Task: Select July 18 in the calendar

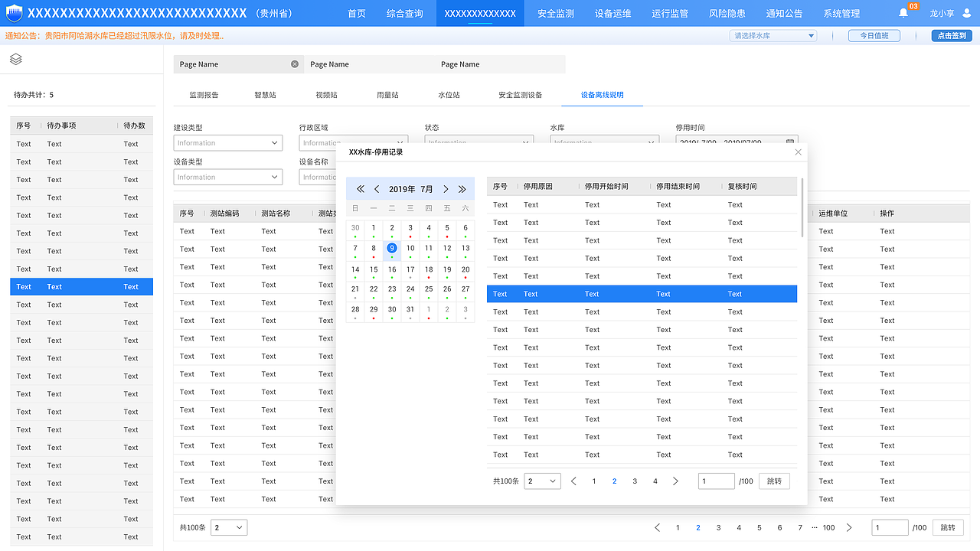Action: pos(429,270)
